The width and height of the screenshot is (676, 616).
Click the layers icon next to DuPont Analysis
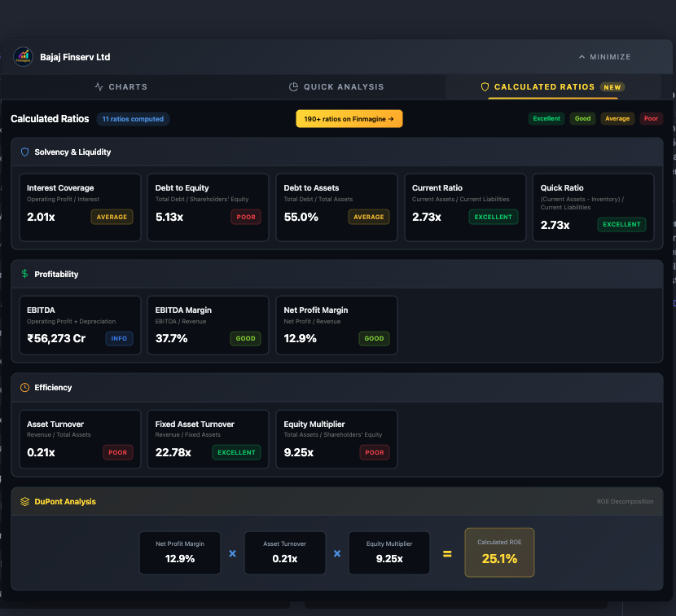24,502
